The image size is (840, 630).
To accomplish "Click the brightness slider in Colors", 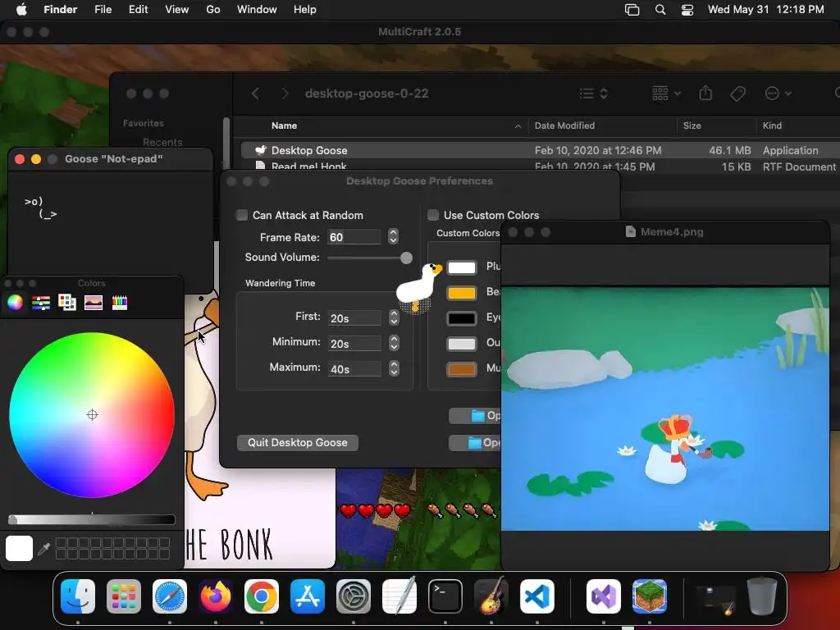I will coord(92,519).
